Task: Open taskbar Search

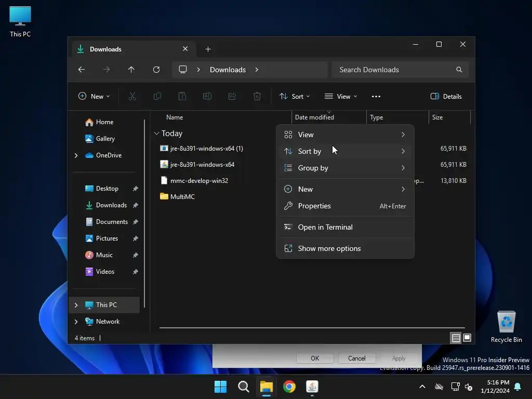Action: coord(243,387)
